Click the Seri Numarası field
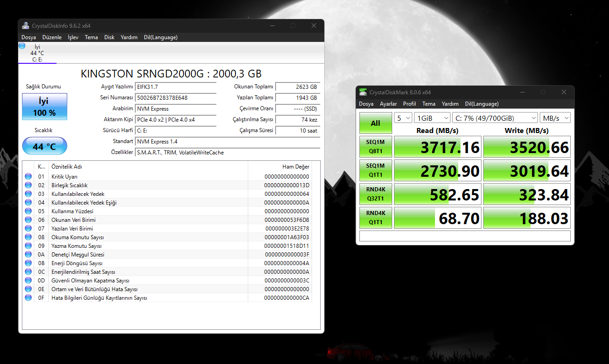The image size is (609, 364). click(x=176, y=97)
